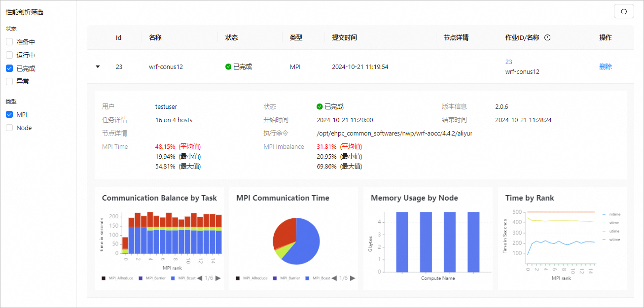This screenshot has height=308, width=644.
Task: Check the 运行中 status filter
Action: coord(9,55)
